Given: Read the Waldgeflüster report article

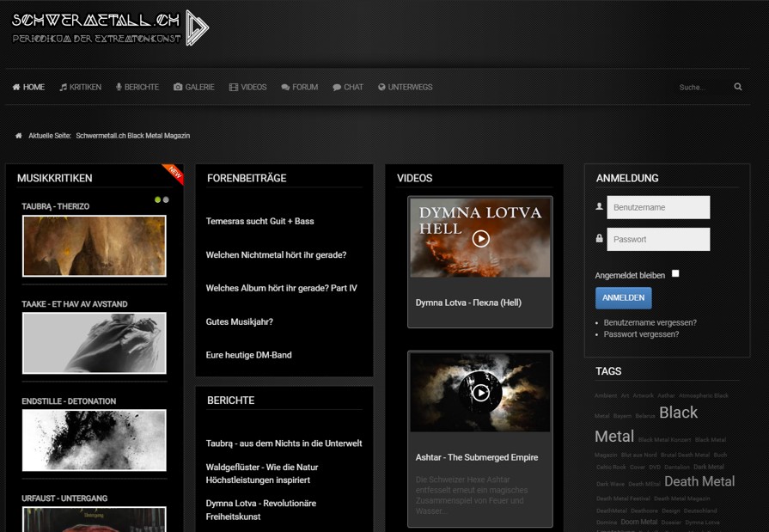Looking at the screenshot, I should pos(262,474).
